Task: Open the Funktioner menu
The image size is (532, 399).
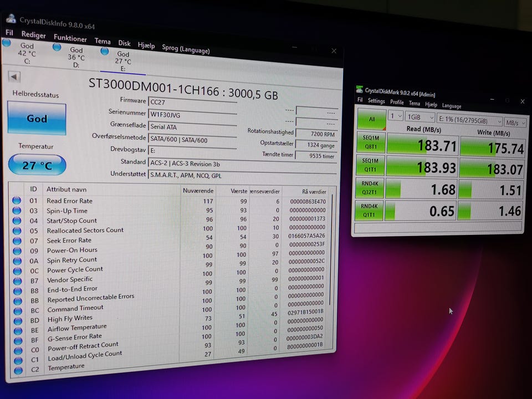Action: pos(70,38)
